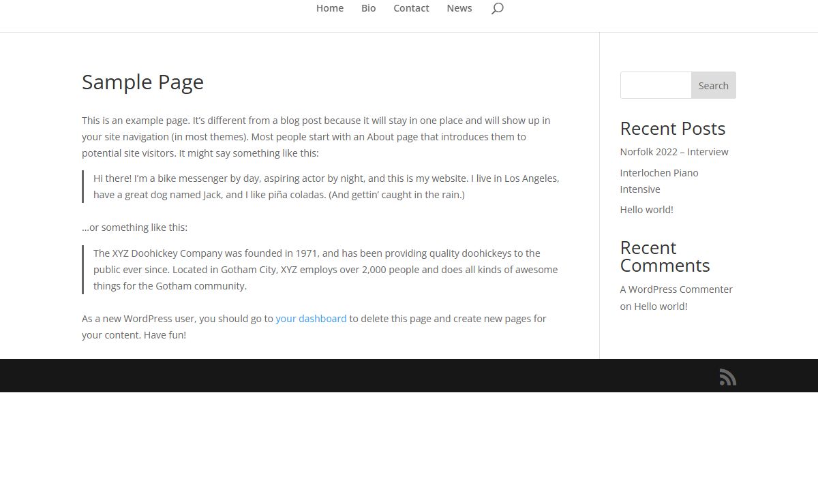
Task: Open the 'Norfolk 2022 – Interview' post
Action: tap(674, 152)
